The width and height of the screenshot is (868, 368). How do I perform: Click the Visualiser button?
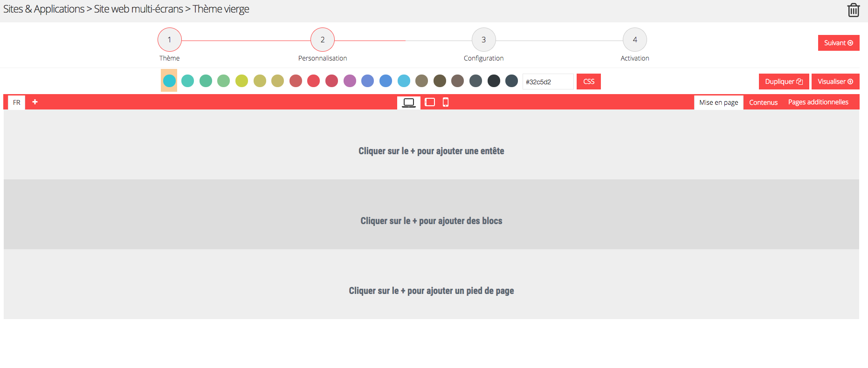pyautogui.click(x=835, y=82)
